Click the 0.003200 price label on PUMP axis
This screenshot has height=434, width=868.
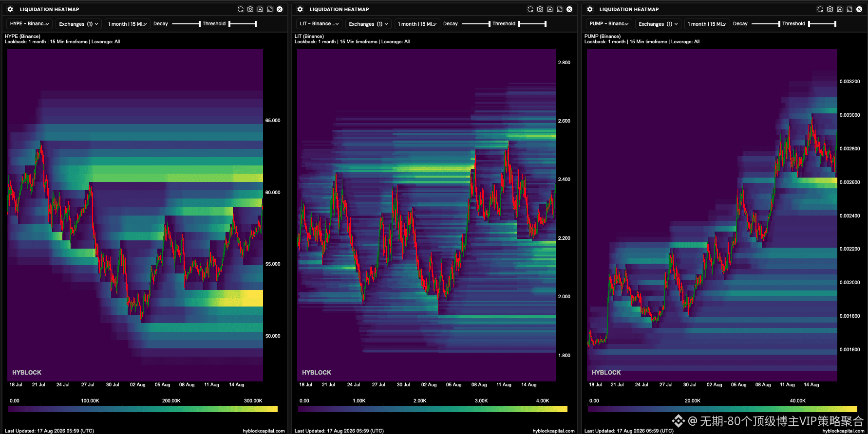(x=850, y=82)
